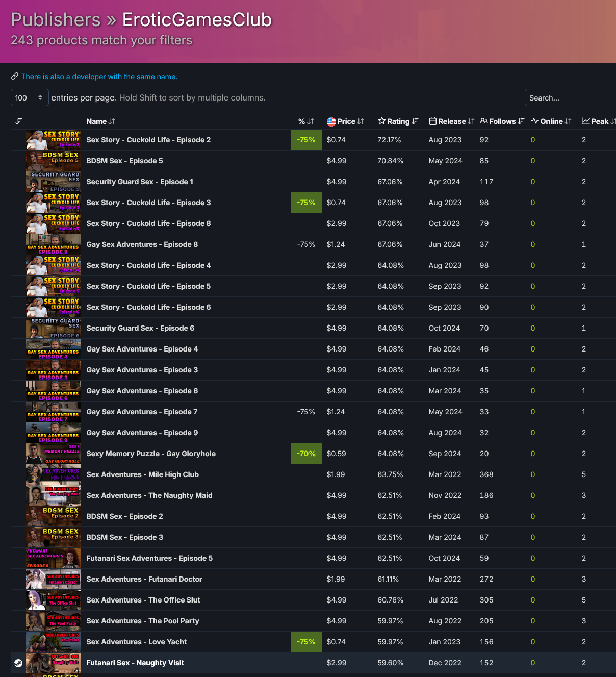The height and width of the screenshot is (677, 616).
Task: Click -75% badge on Love Yacht row
Action: pyautogui.click(x=306, y=642)
